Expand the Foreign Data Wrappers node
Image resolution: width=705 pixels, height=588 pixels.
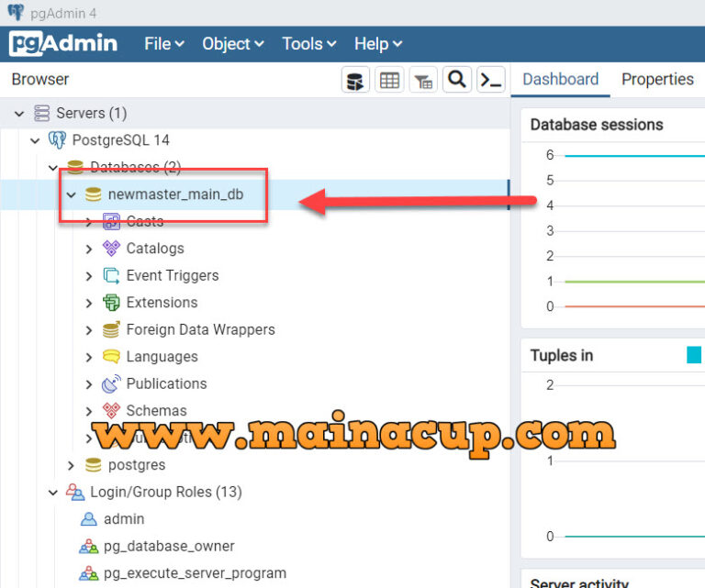point(89,330)
